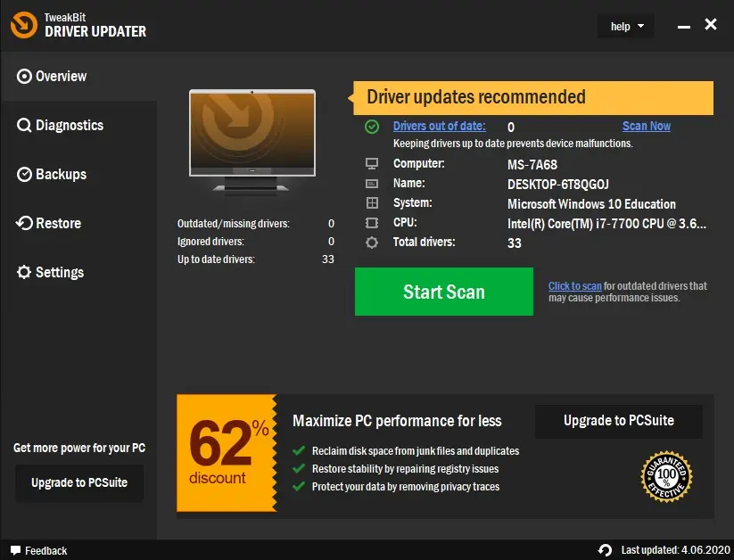The image size is (734, 560).
Task: Open the Drivers out of date link
Action: pyautogui.click(x=439, y=126)
